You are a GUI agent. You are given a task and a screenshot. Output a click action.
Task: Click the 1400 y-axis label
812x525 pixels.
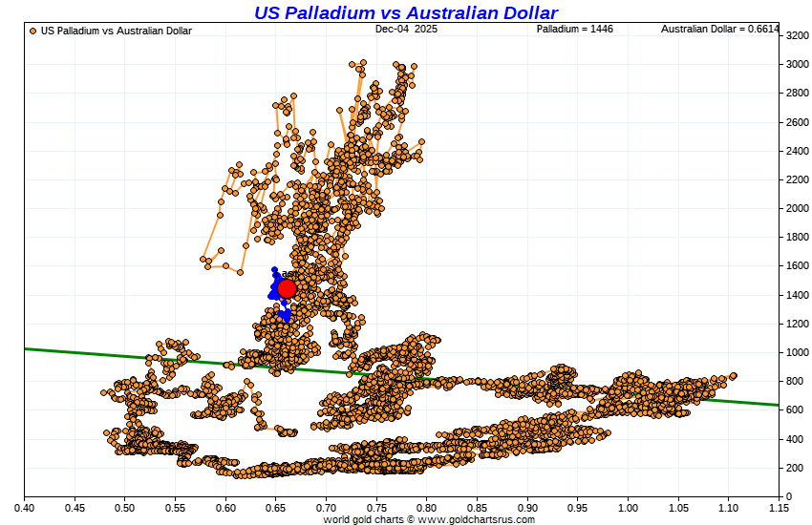(798, 295)
